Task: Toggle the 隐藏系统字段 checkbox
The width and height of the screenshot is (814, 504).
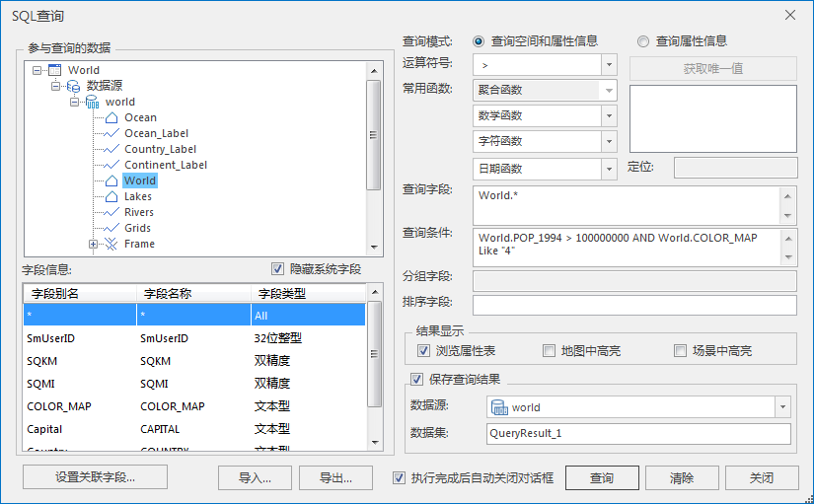Action: pyautogui.click(x=277, y=269)
